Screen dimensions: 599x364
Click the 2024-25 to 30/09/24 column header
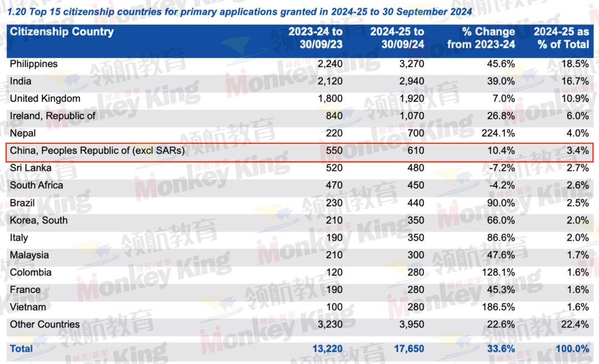click(x=397, y=38)
